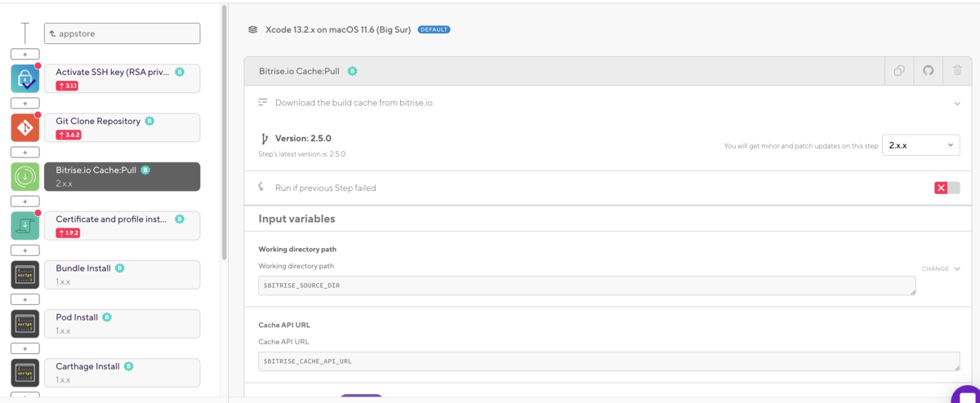Expand the step description chevron
This screenshot has height=403, width=980.
click(x=956, y=104)
